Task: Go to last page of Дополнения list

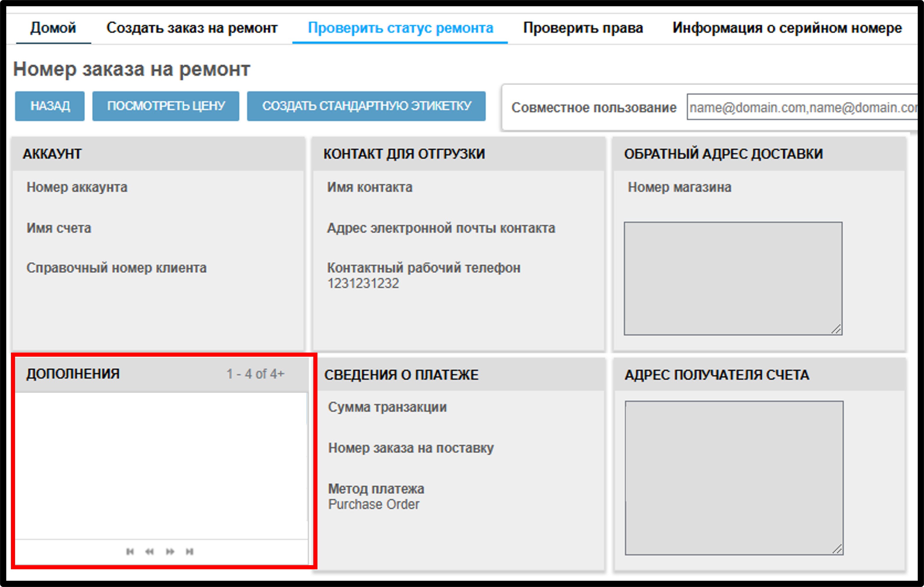Action: click(x=190, y=551)
